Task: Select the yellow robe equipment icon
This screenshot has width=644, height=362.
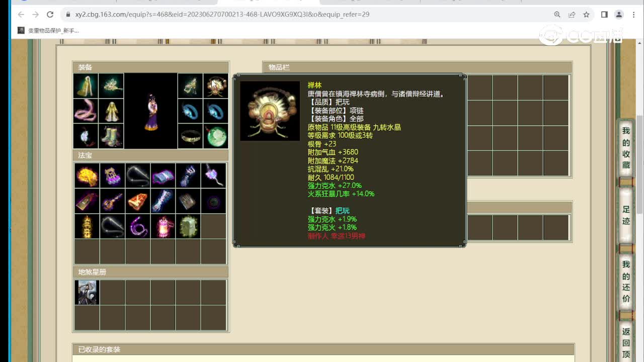Action: point(111,111)
